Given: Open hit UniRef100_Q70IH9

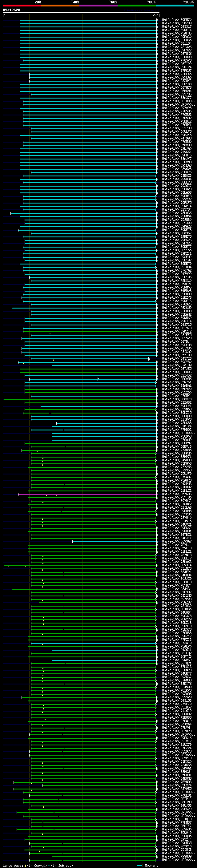Looking at the screenshot, I should coord(177,365).
